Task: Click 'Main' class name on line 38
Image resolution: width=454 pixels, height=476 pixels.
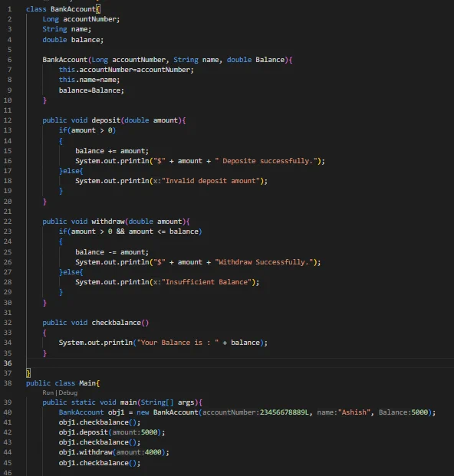Action: [x=87, y=383]
